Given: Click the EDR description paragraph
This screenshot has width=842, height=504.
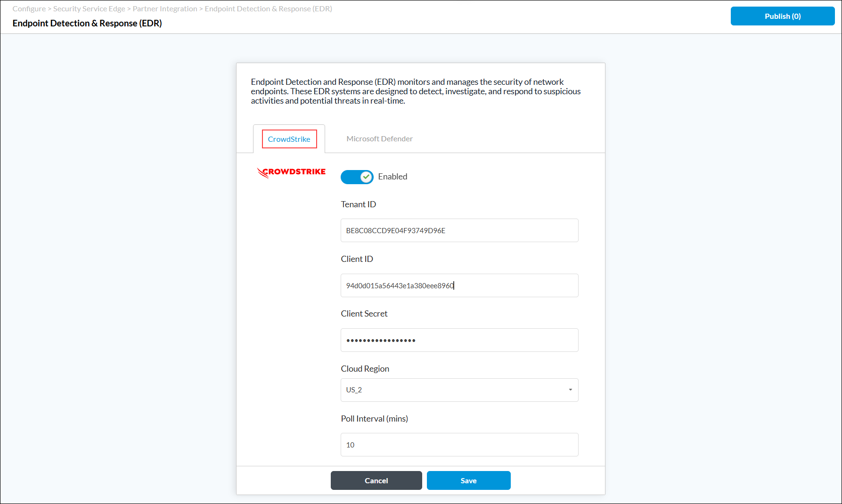Looking at the screenshot, I should click(x=416, y=91).
